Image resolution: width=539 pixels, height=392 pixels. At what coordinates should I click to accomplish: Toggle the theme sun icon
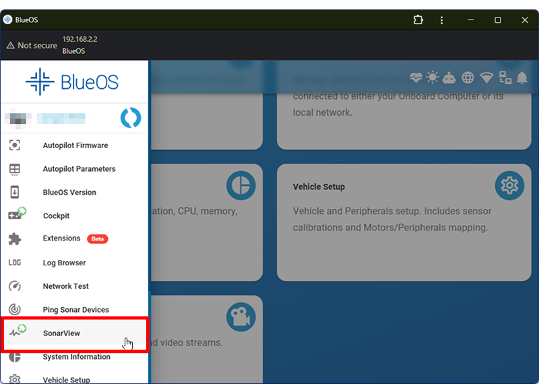(x=433, y=77)
